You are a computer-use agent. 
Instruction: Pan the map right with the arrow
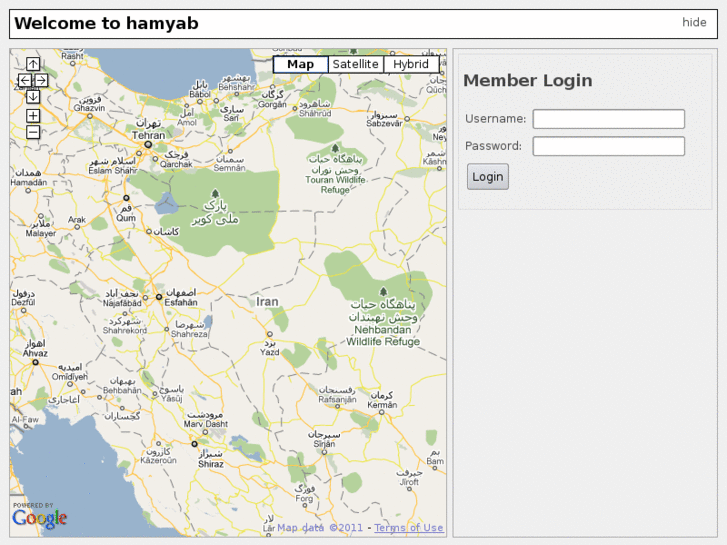41,80
